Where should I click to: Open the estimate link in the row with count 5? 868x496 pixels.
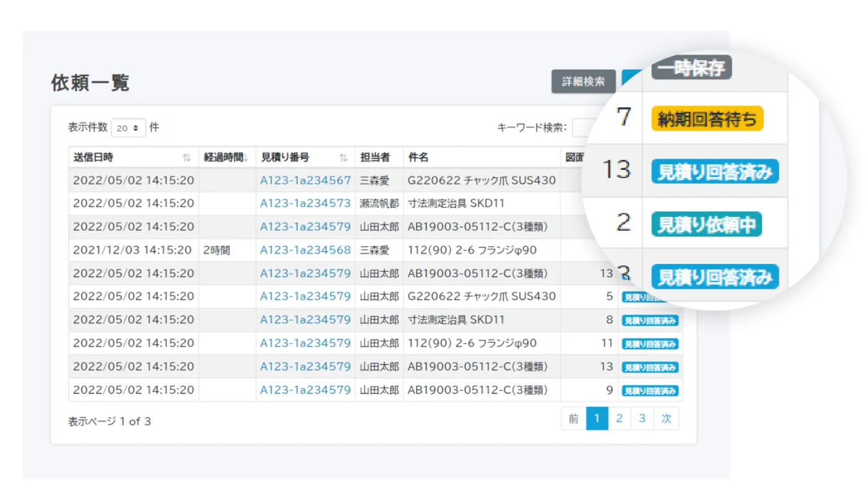pos(305,296)
